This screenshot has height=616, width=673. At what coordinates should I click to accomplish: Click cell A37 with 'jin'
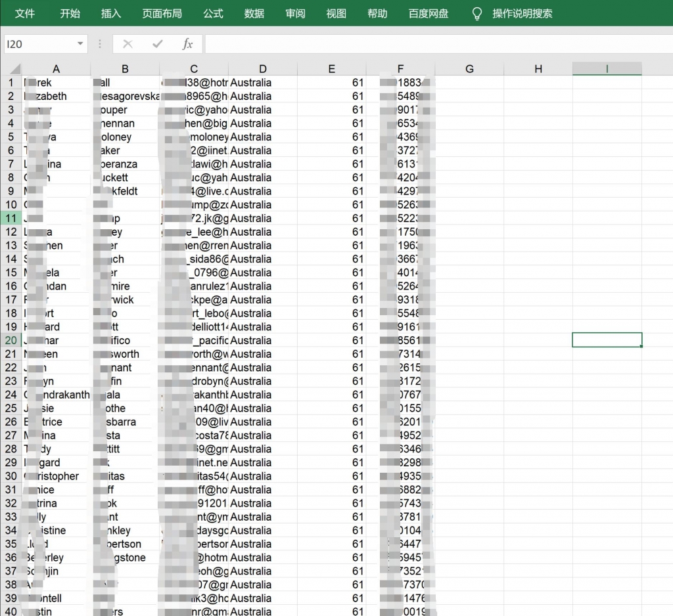tap(57, 571)
